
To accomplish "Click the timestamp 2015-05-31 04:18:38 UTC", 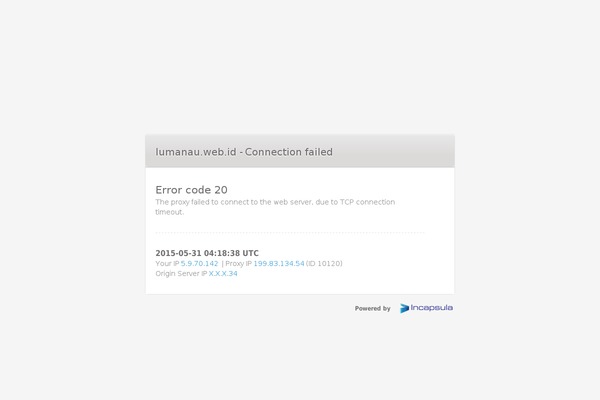I will pyautogui.click(x=207, y=253).
